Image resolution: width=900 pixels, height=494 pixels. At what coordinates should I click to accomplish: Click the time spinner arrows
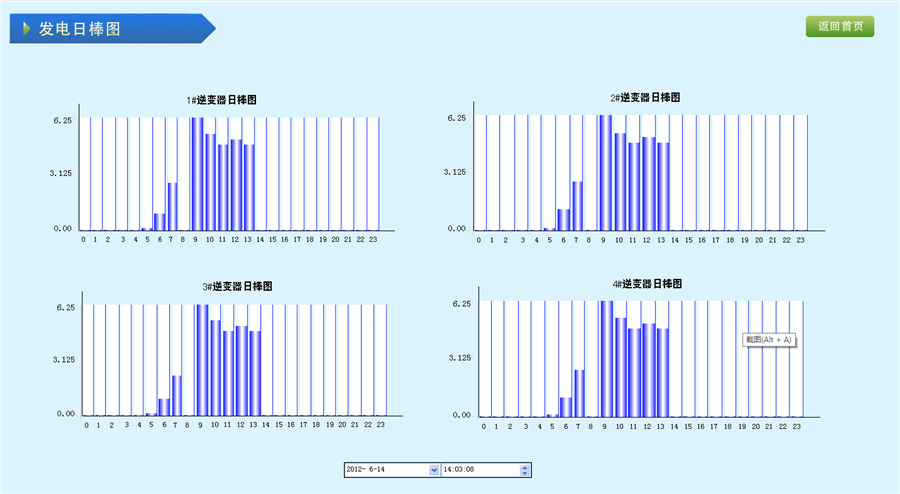(526, 469)
